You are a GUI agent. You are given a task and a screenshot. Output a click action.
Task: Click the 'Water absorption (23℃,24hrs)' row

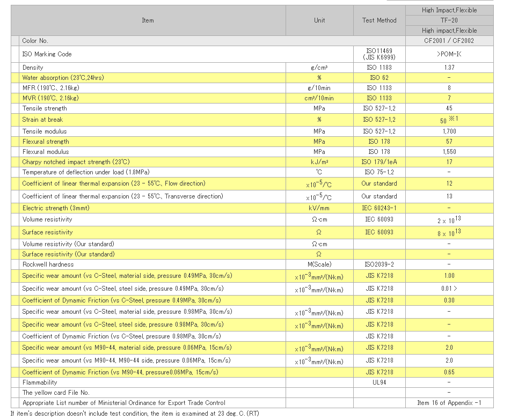pos(252,78)
